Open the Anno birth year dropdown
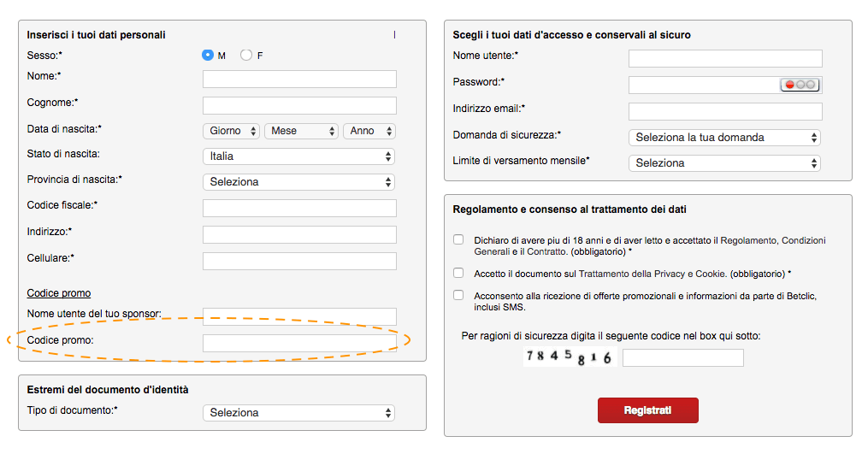 [369, 131]
